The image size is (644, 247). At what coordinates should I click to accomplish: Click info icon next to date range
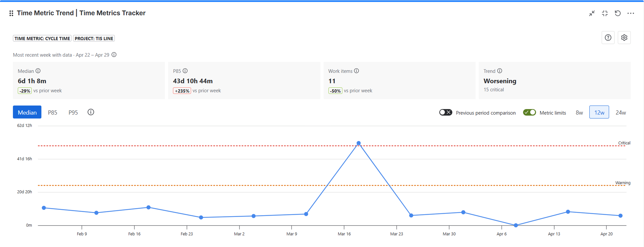(114, 55)
